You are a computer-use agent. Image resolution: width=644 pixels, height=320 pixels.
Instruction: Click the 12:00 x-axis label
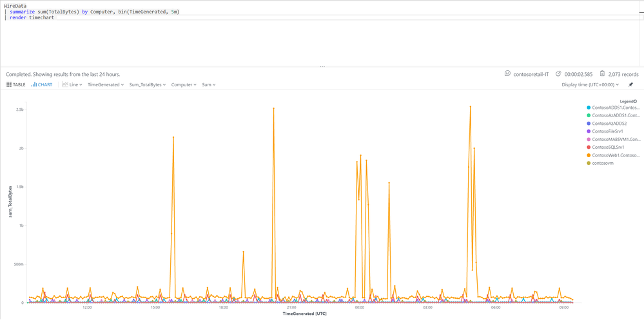pos(87,307)
